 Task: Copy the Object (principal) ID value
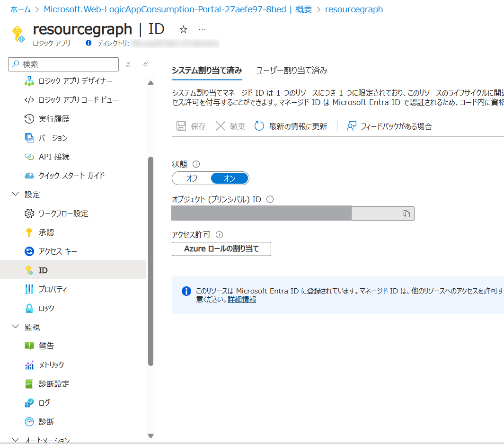click(407, 214)
